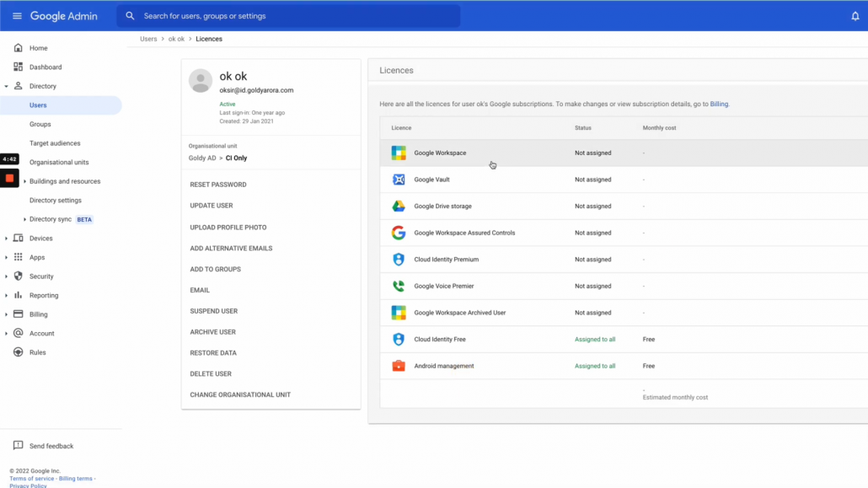The width and height of the screenshot is (868, 488).
Task: Expand the Devices section arrow
Action: 6,239
